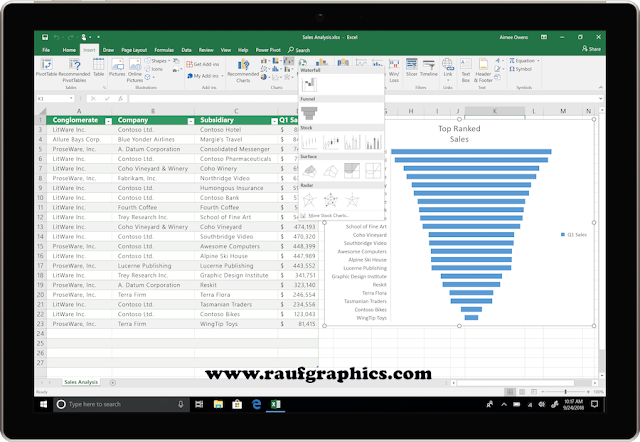Adjust the zoom slider in status bar
This screenshot has width=640, height=442.
pyautogui.click(x=565, y=392)
